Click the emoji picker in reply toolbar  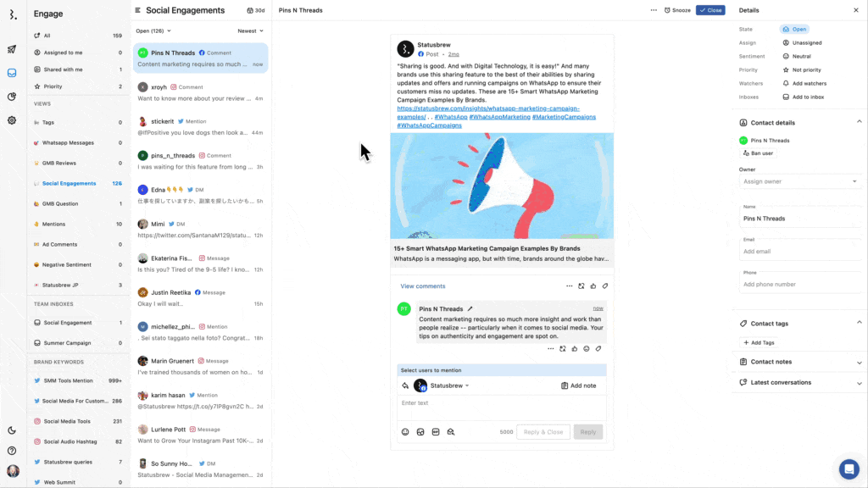click(x=405, y=432)
